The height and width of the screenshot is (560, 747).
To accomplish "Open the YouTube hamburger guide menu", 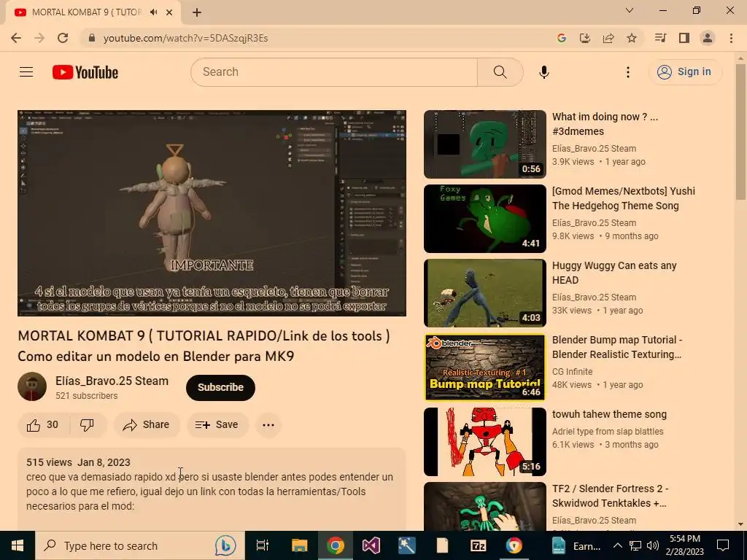I will (x=26, y=72).
